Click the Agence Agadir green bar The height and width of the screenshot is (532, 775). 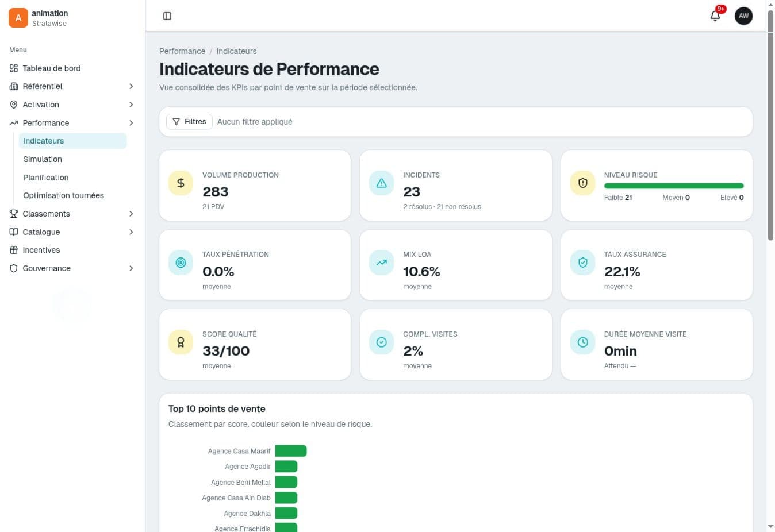coord(286,467)
